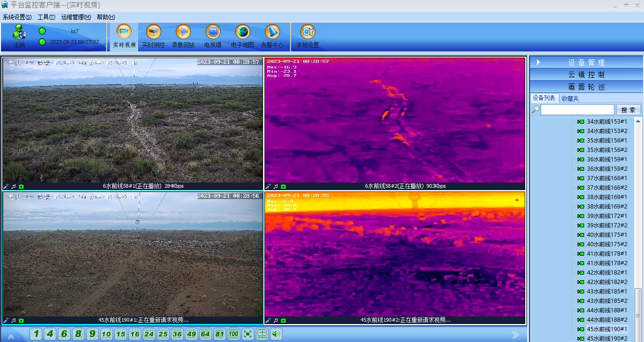Select device 39水前线172#1 in list
The height and width of the screenshot is (342, 644).
pyautogui.click(x=607, y=216)
